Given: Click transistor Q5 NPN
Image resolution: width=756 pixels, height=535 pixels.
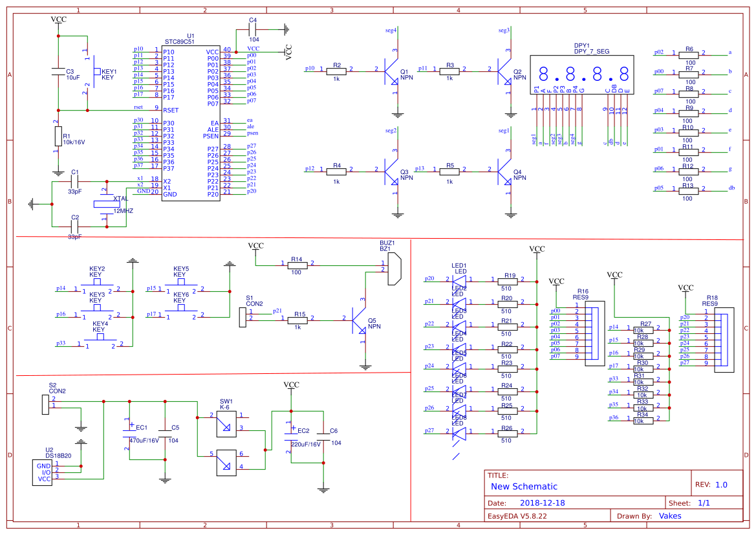Looking at the screenshot, I should (359, 320).
